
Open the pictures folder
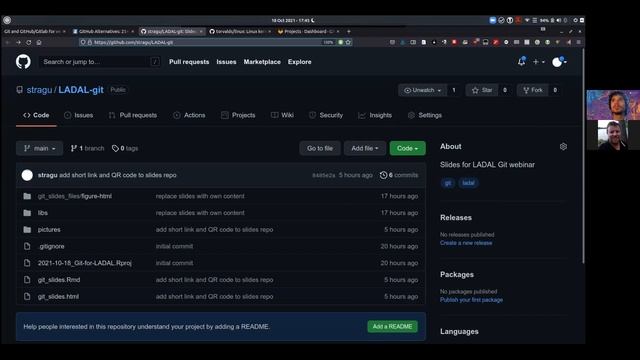click(49, 230)
